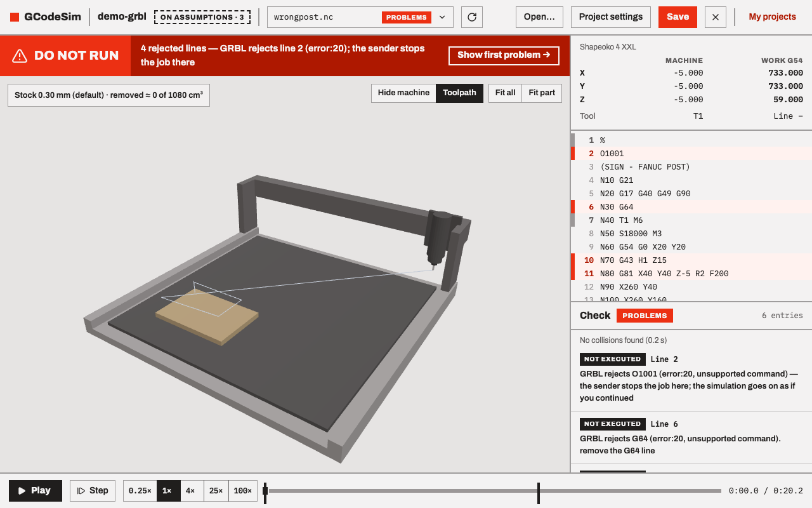Screen dimensions: 812x508
Task: Select G-code line 2 O1001
Action: click(691, 153)
